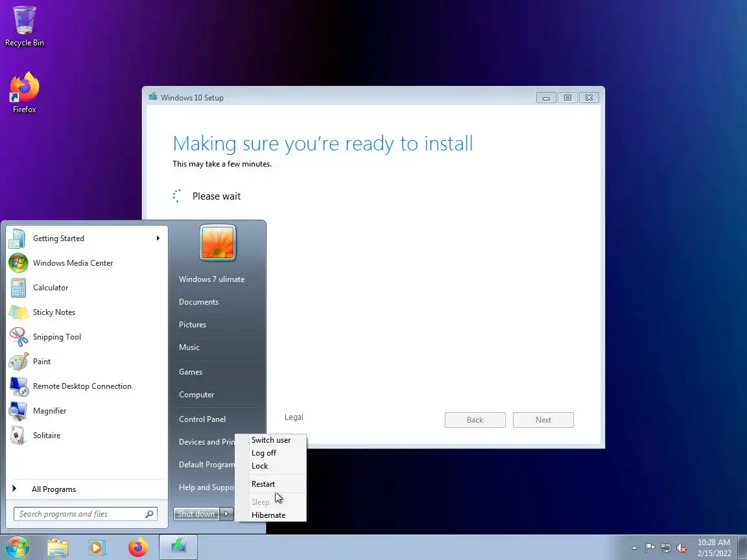Click the user account flower picture
The height and width of the screenshot is (560, 747).
coord(218,243)
